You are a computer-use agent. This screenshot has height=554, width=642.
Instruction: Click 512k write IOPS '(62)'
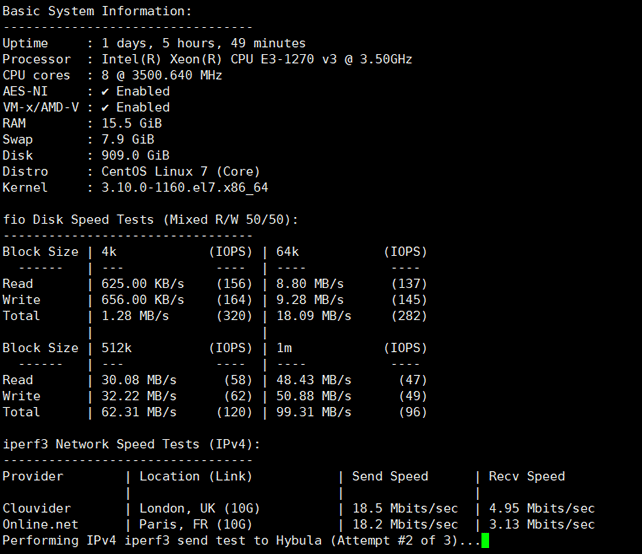pyautogui.click(x=238, y=396)
